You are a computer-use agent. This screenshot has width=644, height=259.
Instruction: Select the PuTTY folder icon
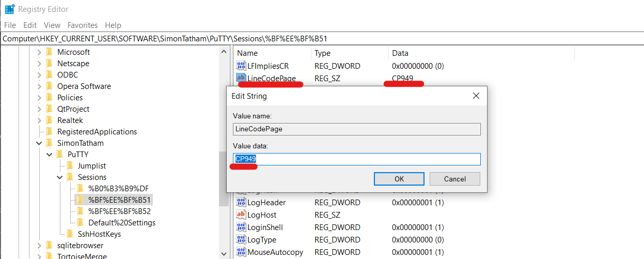[60, 155]
